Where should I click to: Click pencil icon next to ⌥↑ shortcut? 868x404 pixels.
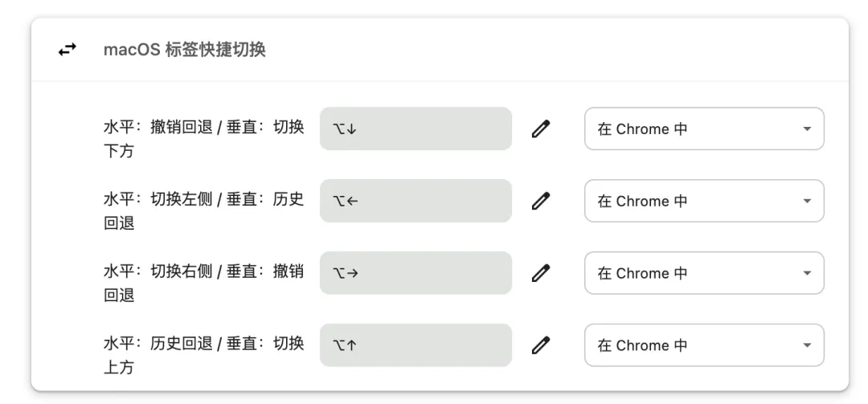pos(542,345)
